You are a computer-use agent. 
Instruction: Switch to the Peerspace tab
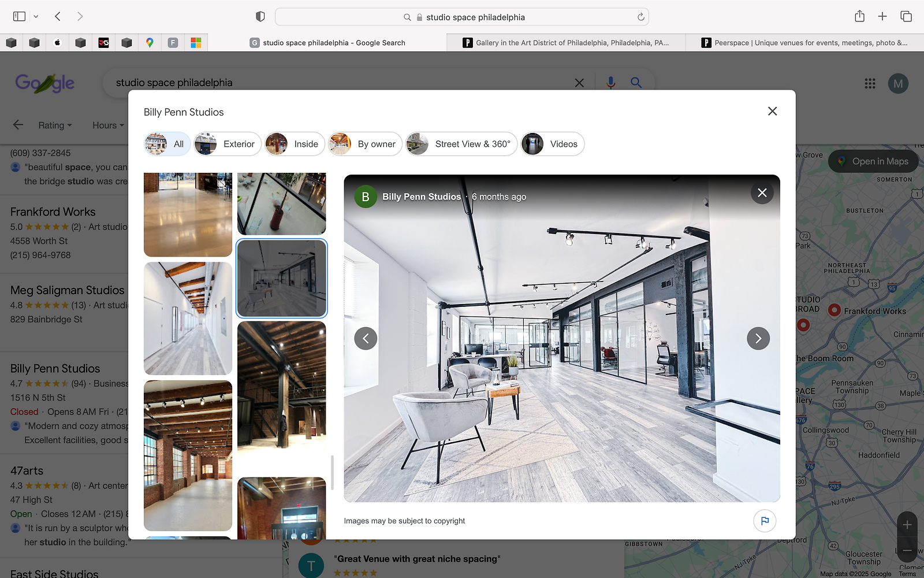tap(804, 43)
